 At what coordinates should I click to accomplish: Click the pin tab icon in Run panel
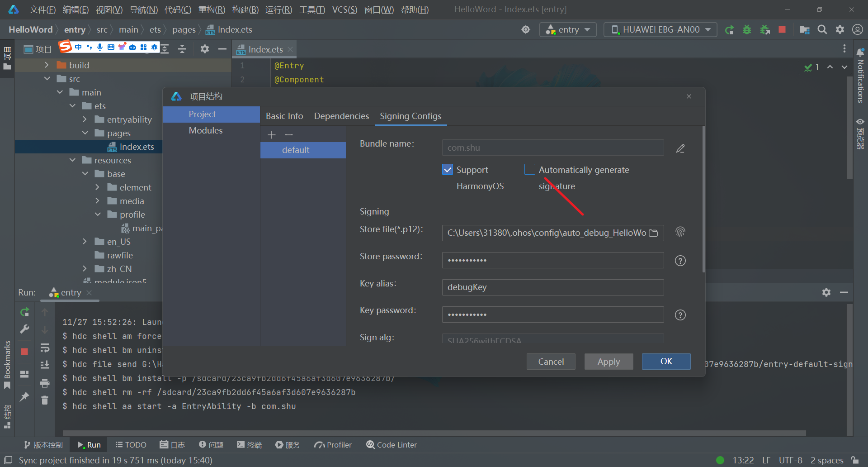pos(25,397)
